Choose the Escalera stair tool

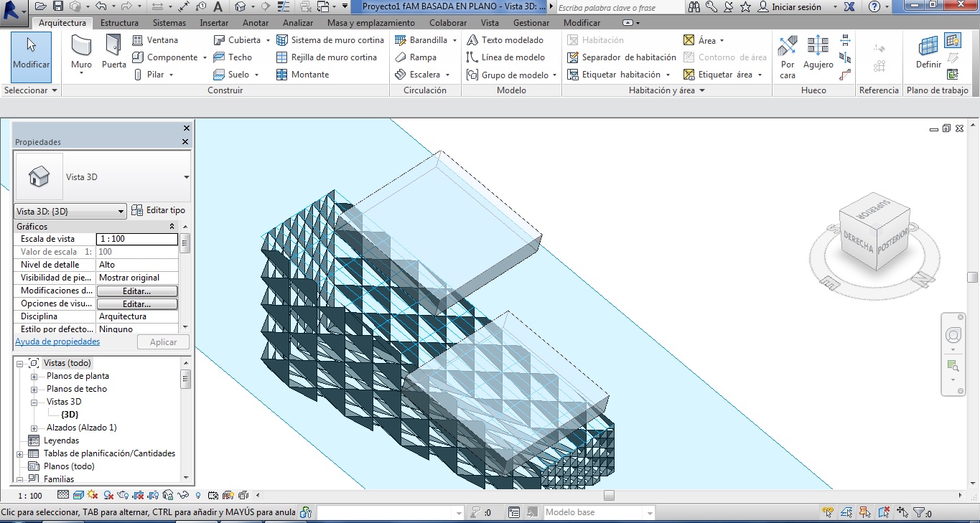click(424, 75)
